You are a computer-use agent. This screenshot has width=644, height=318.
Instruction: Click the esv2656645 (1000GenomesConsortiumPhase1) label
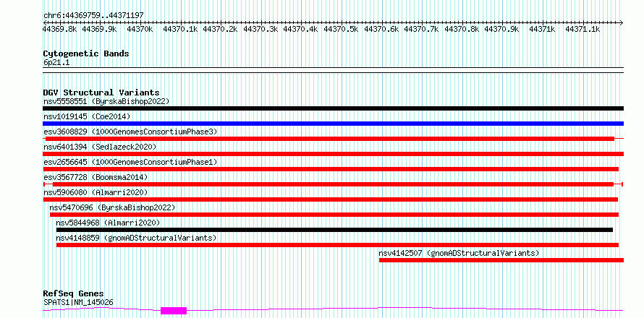click(130, 162)
